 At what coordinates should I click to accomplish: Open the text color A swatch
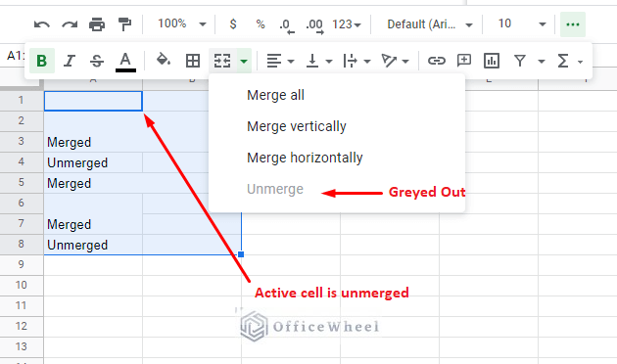[125, 62]
